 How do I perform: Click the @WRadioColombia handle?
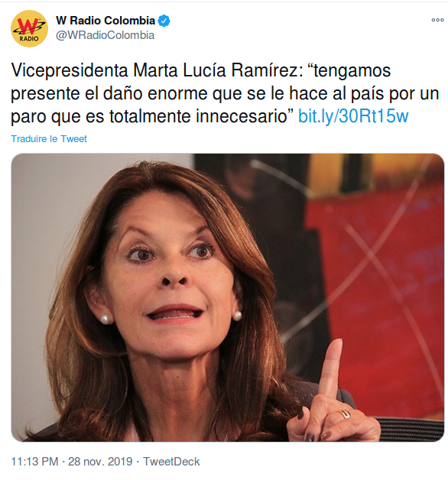tap(105, 35)
